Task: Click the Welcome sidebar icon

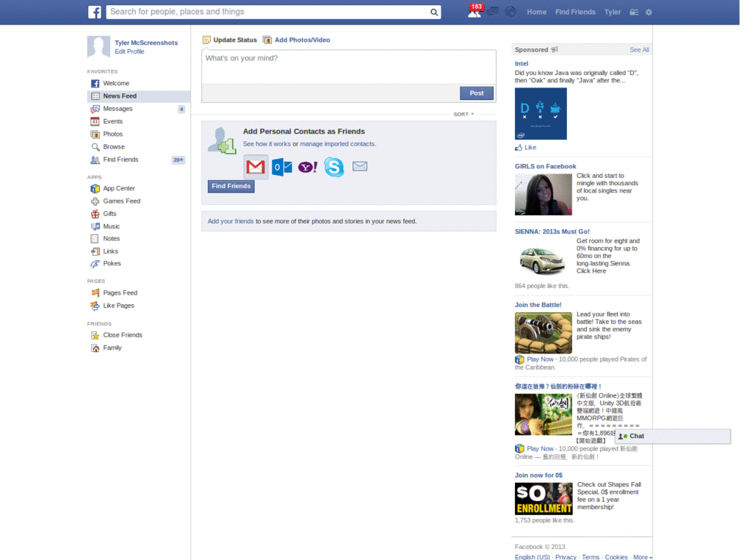Action: point(96,83)
